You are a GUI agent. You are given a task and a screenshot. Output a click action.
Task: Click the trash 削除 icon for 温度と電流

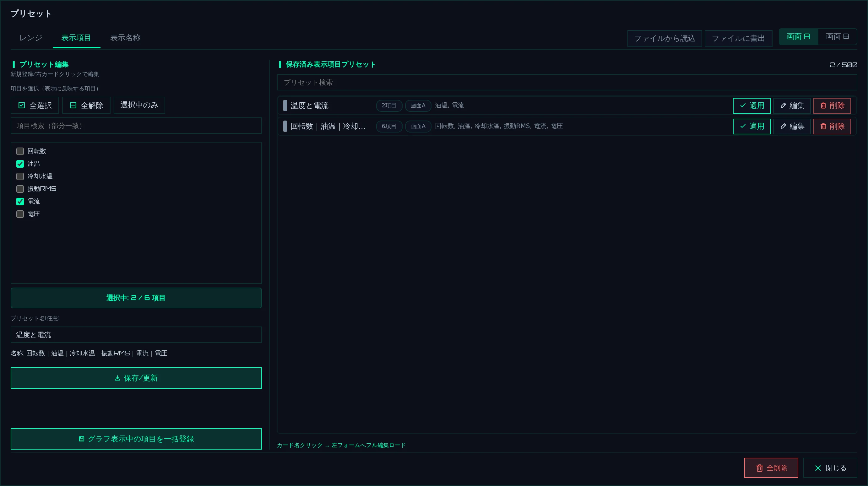pyautogui.click(x=823, y=106)
